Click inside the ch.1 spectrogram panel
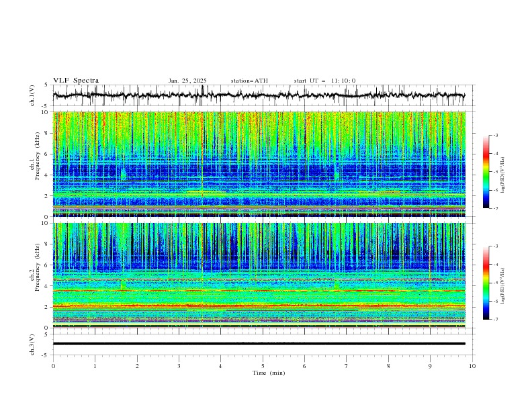Viewport: 532px width, 411px height. tap(259, 164)
